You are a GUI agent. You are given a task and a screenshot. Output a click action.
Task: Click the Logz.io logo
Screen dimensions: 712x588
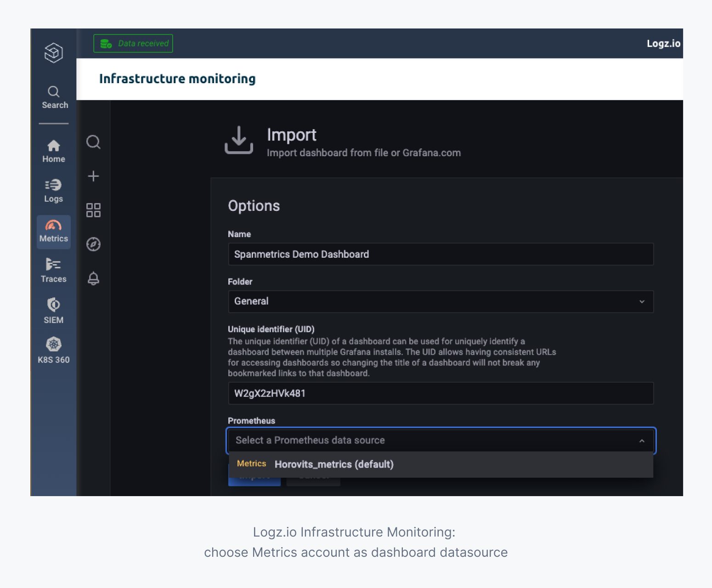coord(663,43)
